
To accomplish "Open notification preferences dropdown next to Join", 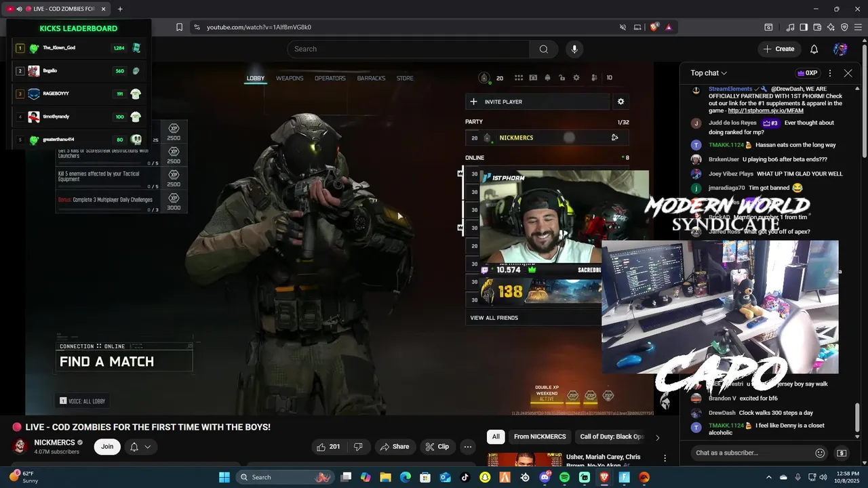I will (x=140, y=447).
